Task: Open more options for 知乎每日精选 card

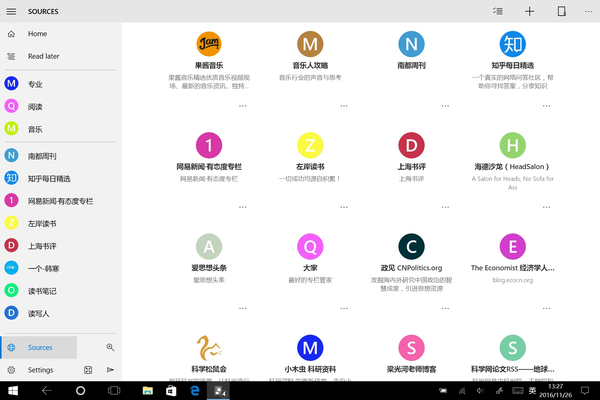Action: coord(546,106)
